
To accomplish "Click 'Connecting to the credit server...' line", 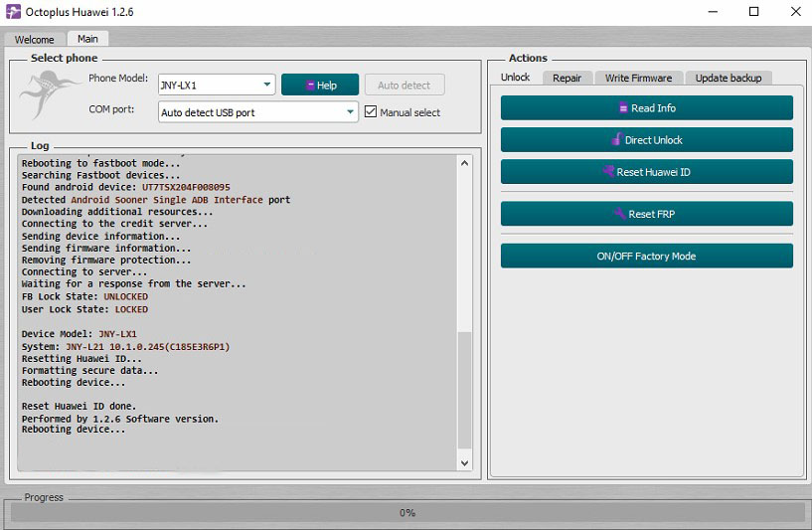I will point(114,224).
